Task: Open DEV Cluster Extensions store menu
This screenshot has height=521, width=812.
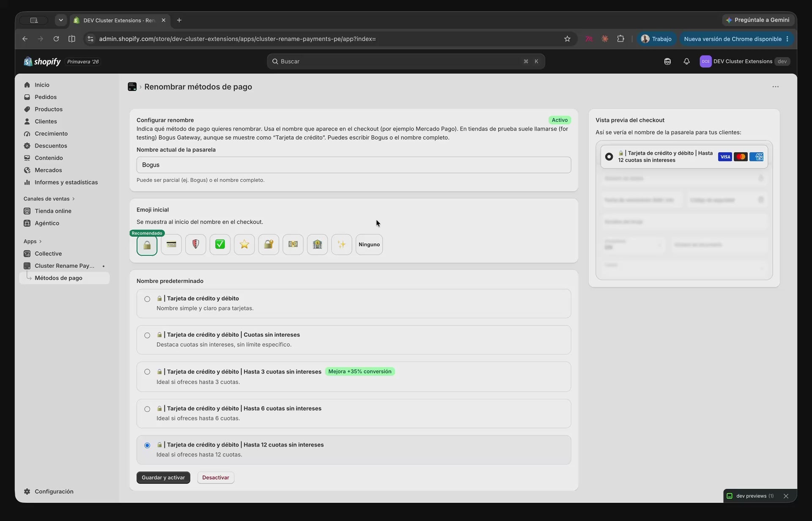Action: 745,61
